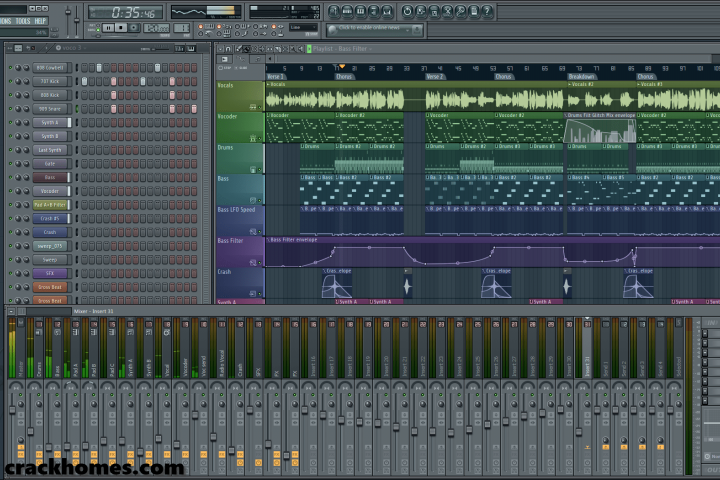Viewport: 720px width, 480px height.
Task: Select the pencil draw tool in the playlist
Action: (239, 49)
